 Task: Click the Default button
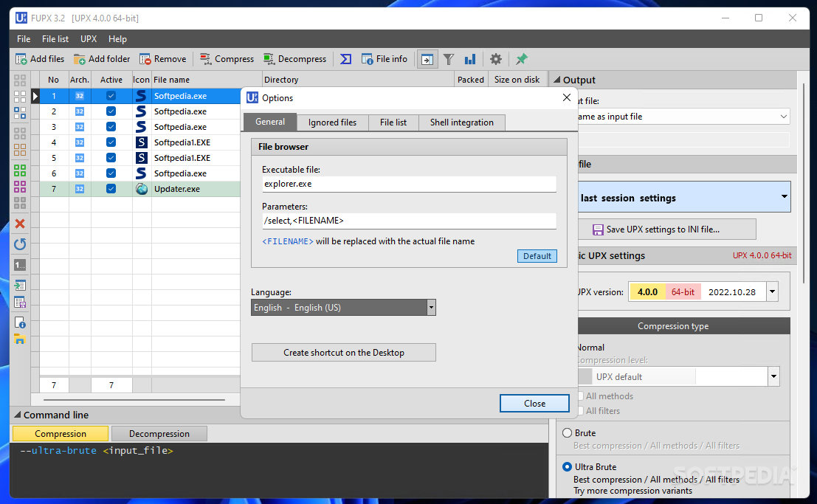coord(537,256)
